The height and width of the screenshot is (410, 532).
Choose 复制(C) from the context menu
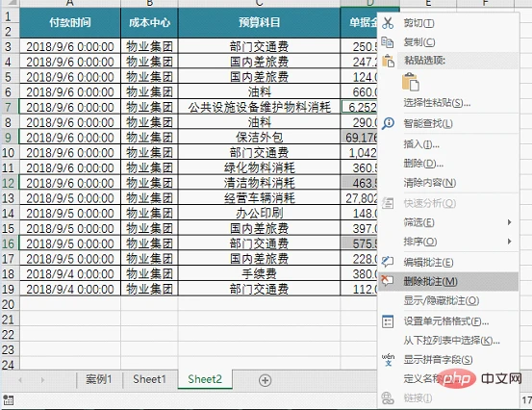click(x=419, y=42)
